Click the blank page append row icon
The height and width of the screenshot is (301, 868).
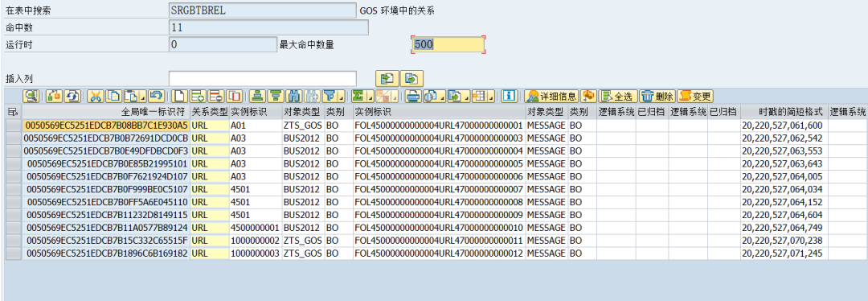coord(179,96)
